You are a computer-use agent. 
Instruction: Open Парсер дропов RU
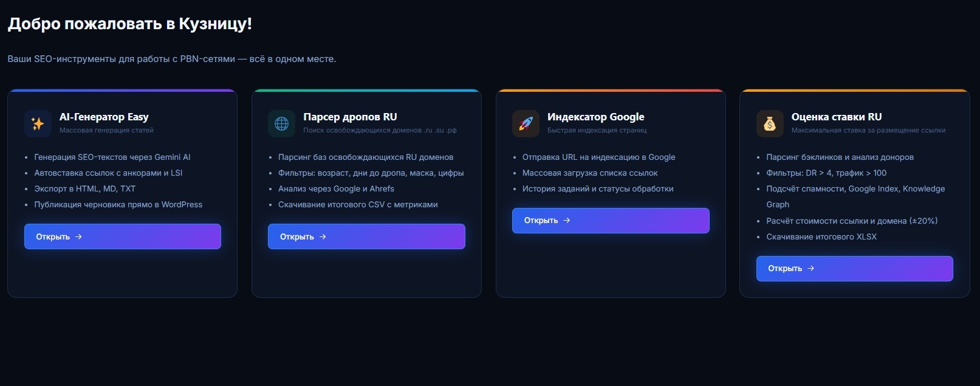(x=366, y=236)
